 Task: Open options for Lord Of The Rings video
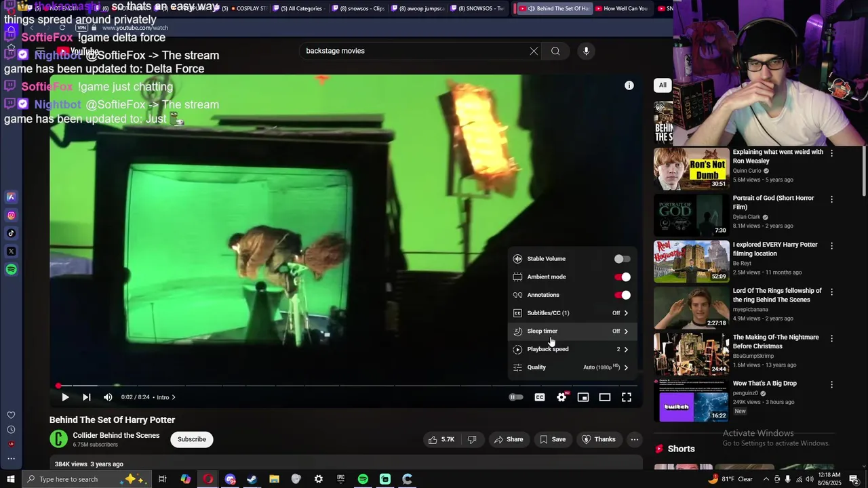[831, 291]
